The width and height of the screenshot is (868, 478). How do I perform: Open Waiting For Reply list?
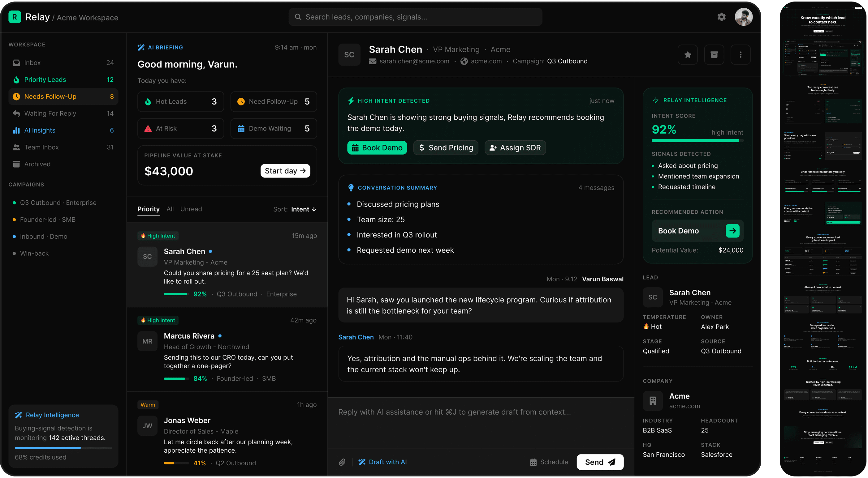click(x=63, y=113)
